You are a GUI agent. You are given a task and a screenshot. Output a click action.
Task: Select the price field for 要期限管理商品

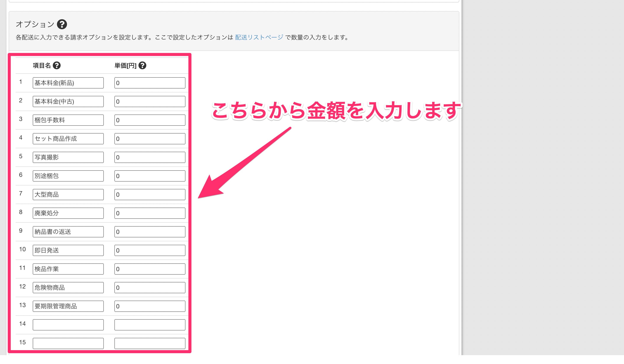pyautogui.click(x=150, y=306)
